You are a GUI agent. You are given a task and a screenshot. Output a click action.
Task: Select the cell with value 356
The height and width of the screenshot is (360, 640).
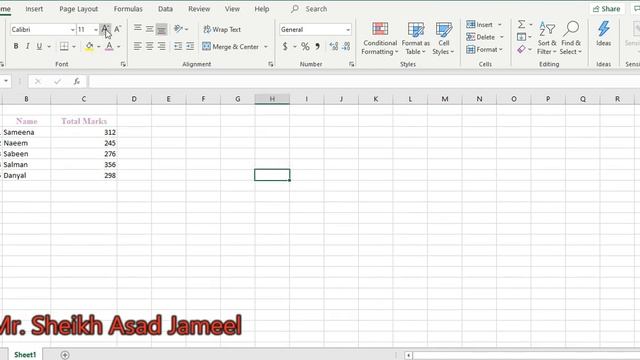pos(84,164)
